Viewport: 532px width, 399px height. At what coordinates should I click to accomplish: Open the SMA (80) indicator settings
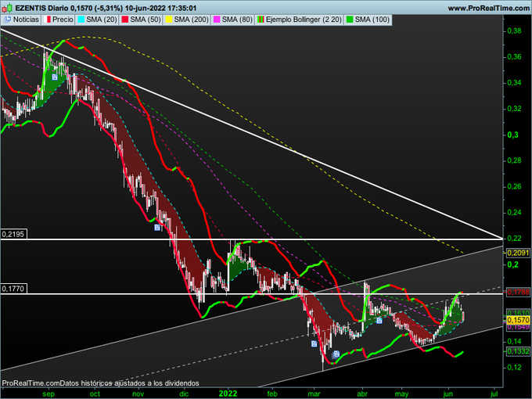point(233,20)
